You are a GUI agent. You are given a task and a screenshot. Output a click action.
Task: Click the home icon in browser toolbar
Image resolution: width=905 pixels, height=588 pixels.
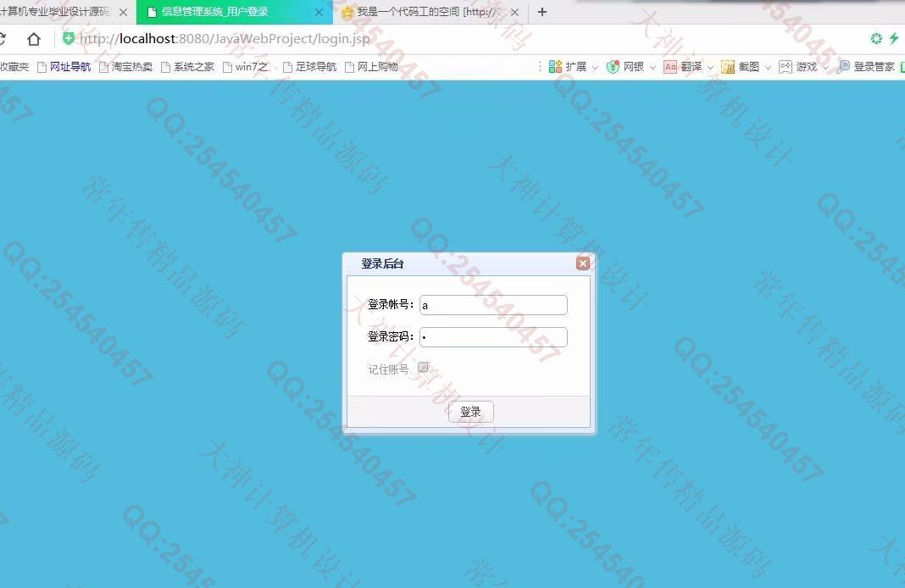pyautogui.click(x=34, y=39)
